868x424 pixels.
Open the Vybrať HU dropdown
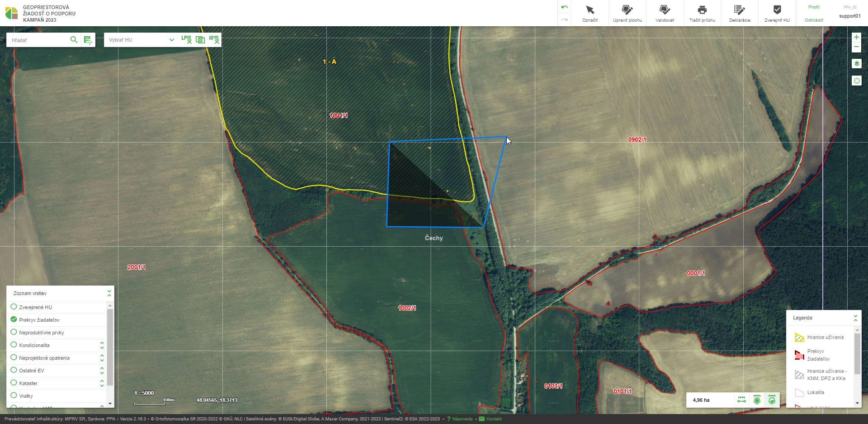[141, 40]
